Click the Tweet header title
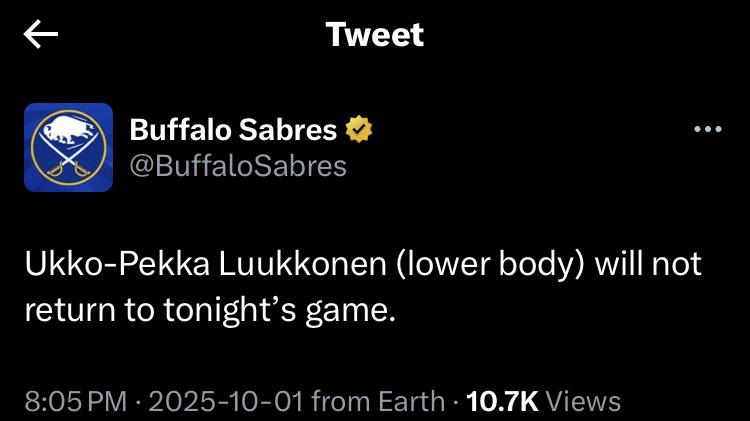 pyautogui.click(x=375, y=35)
